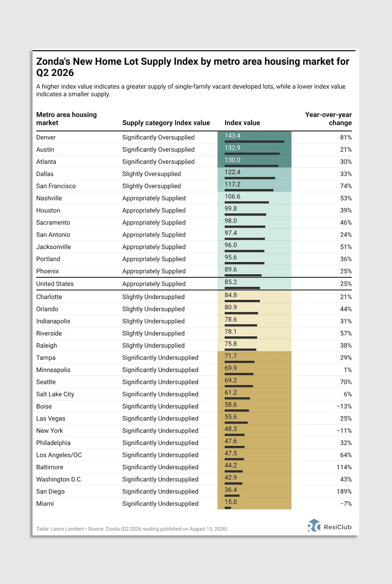The width and height of the screenshot is (392, 584).
Task: Click the chart title about Zonda's index
Action: (x=193, y=67)
